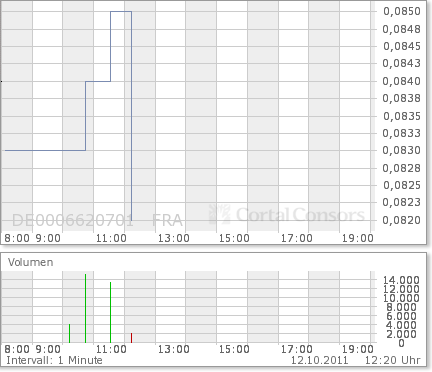
Task: Click the 0,0850 price axis label
Action: [x=402, y=11]
